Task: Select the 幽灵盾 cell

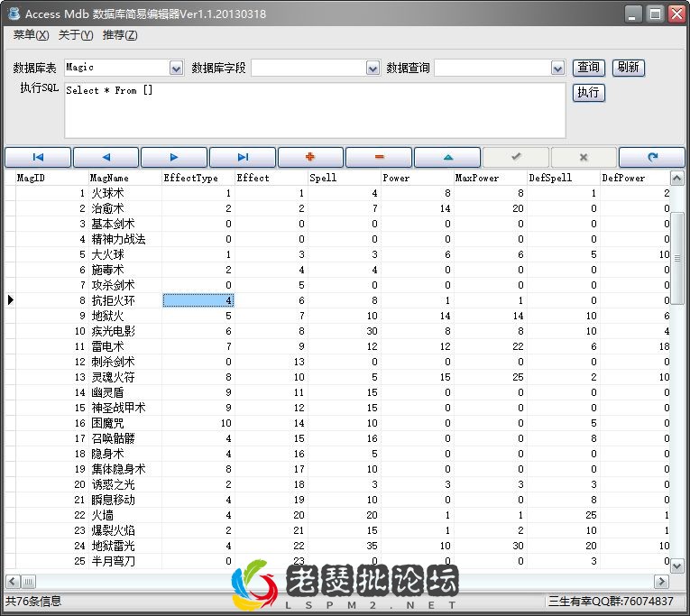Action: (x=125, y=392)
